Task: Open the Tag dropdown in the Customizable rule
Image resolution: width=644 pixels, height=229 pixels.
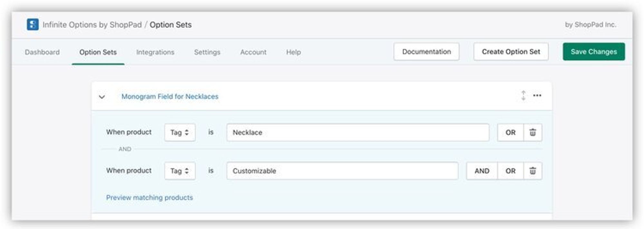Action: point(180,171)
